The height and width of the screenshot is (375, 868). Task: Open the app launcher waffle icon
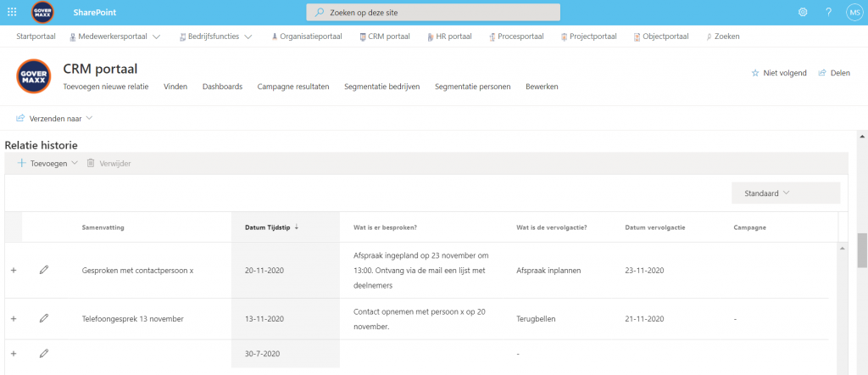pyautogui.click(x=12, y=12)
